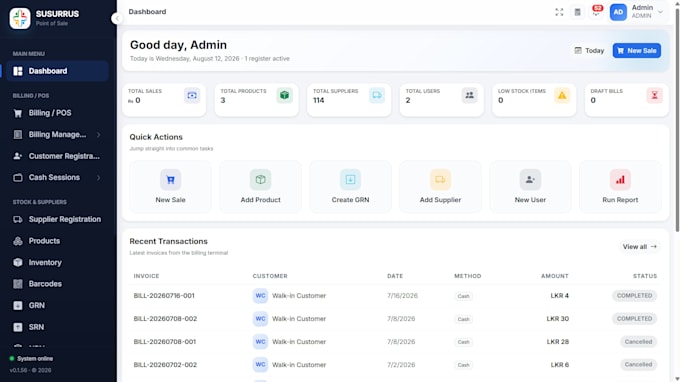The width and height of the screenshot is (680, 382).
Task: Click invoice BILL-20260702-002
Action: 165,365
